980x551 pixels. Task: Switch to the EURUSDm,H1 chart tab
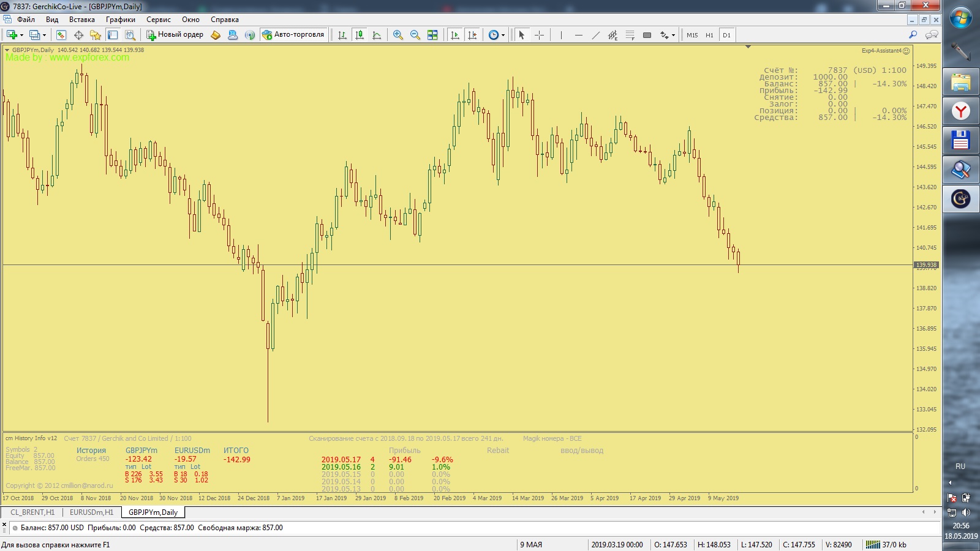(91, 512)
